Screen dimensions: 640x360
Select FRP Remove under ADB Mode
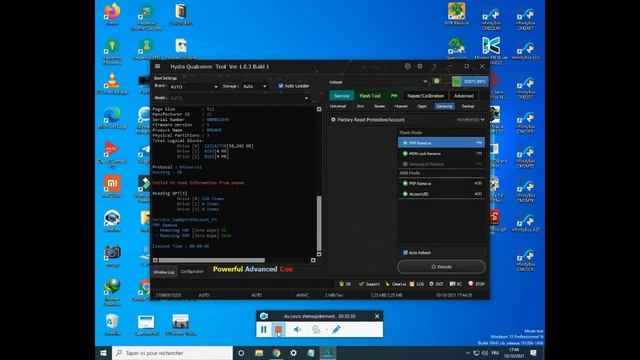(x=441, y=184)
